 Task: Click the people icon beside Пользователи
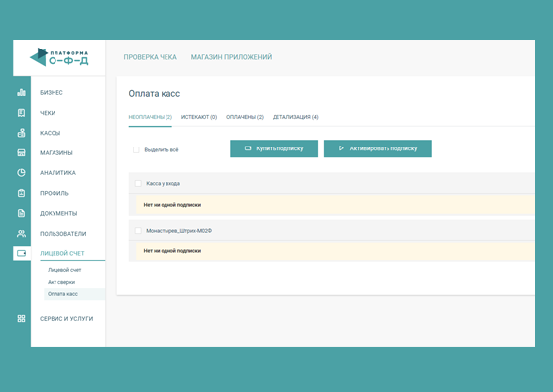tap(21, 234)
